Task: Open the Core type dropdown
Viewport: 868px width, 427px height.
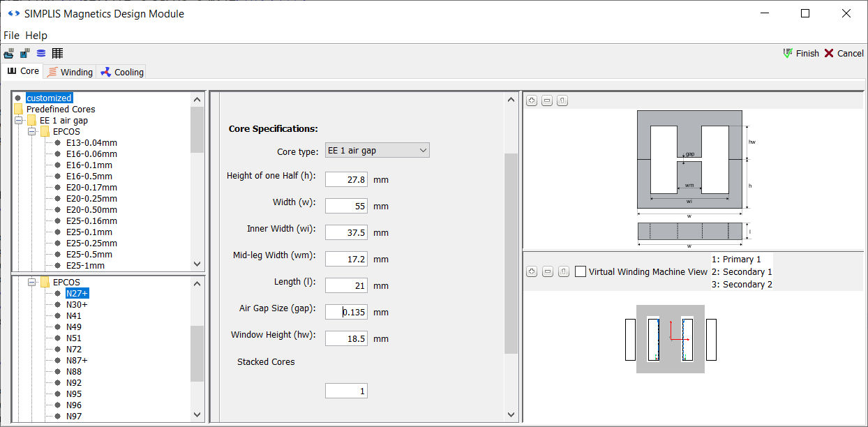Action: (x=377, y=150)
